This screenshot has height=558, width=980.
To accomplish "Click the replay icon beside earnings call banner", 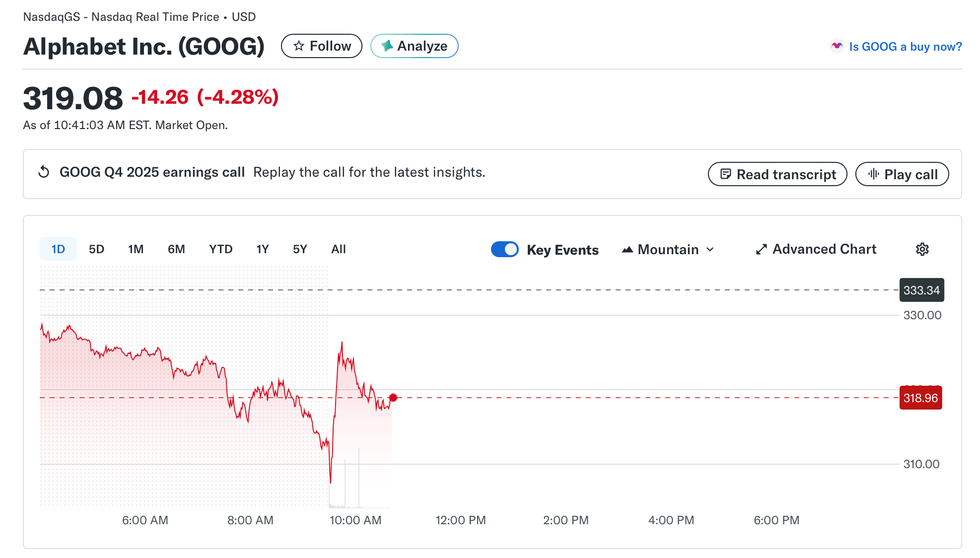I will pyautogui.click(x=44, y=172).
